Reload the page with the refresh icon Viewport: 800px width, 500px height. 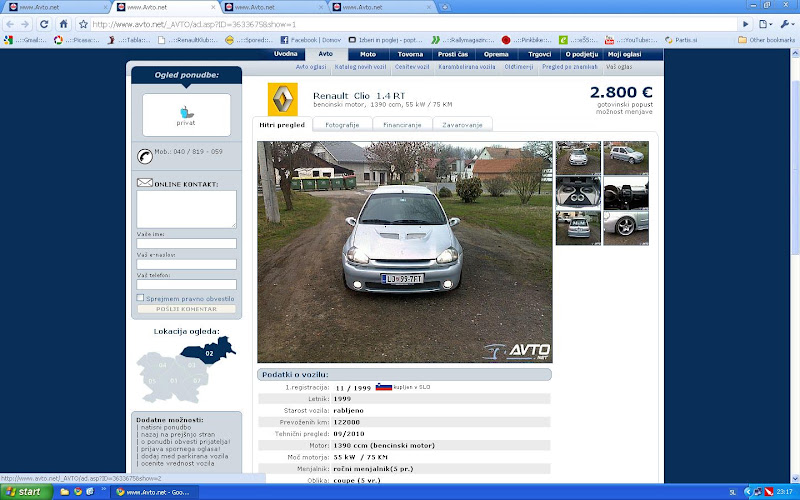point(44,24)
